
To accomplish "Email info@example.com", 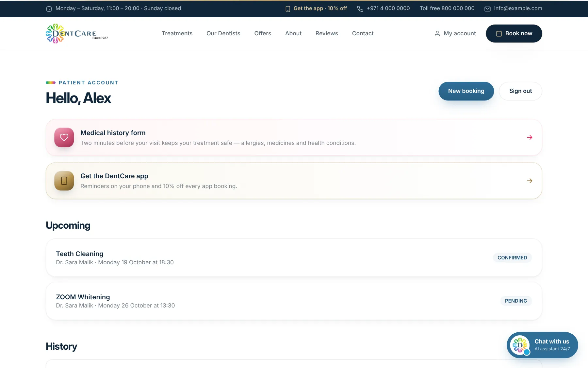I will [513, 9].
